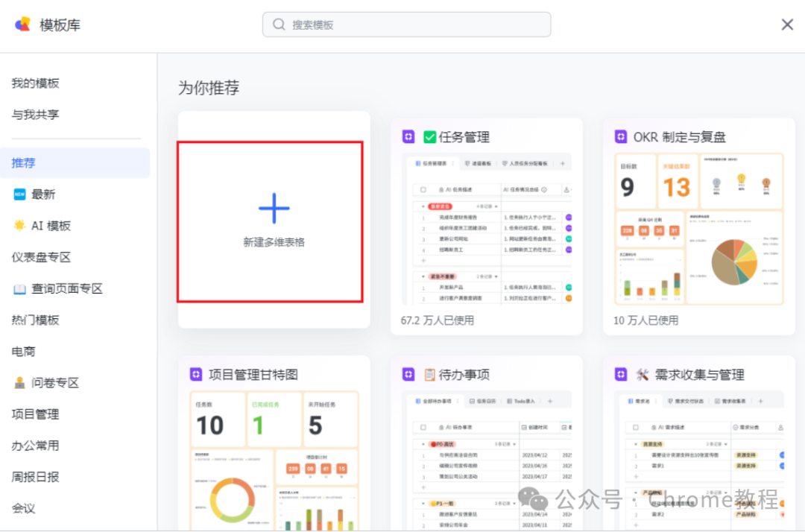The width and height of the screenshot is (805, 532).
Task: Open 我的模板 in the sidebar
Action: click(x=36, y=83)
